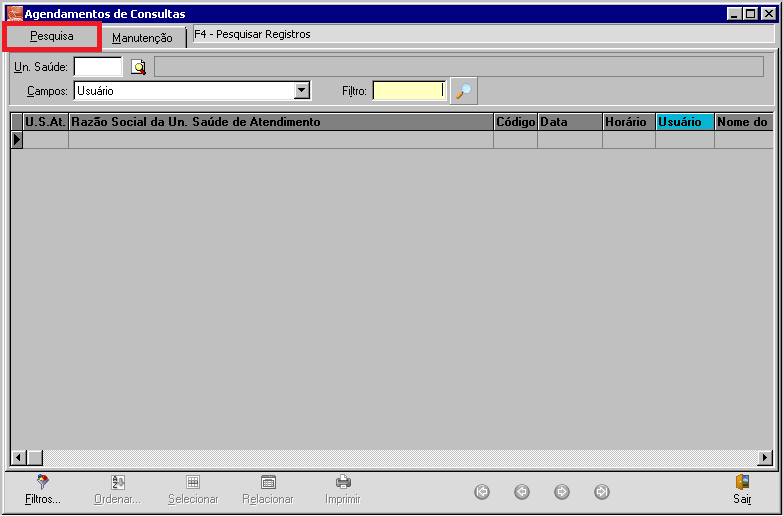Image resolution: width=783 pixels, height=516 pixels.
Task: Click the yellow Filtro input field
Action: point(409,91)
